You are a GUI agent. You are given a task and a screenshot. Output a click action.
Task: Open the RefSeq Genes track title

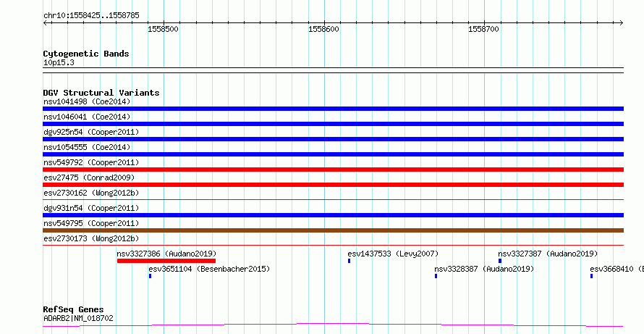(x=74, y=309)
